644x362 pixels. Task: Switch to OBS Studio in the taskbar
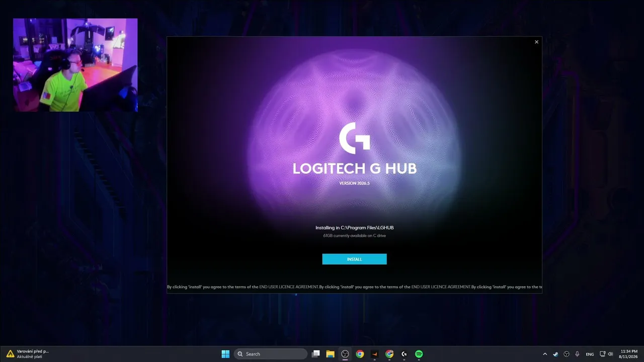click(x=345, y=354)
